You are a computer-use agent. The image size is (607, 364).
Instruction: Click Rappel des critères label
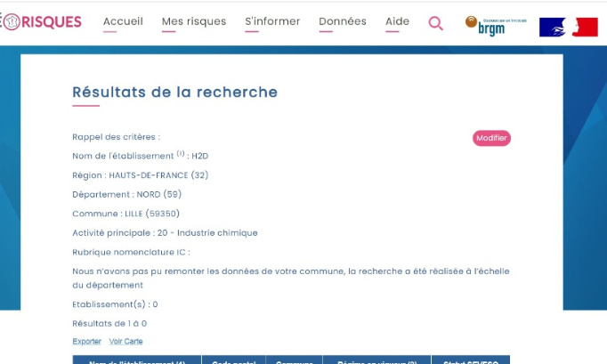click(116, 137)
